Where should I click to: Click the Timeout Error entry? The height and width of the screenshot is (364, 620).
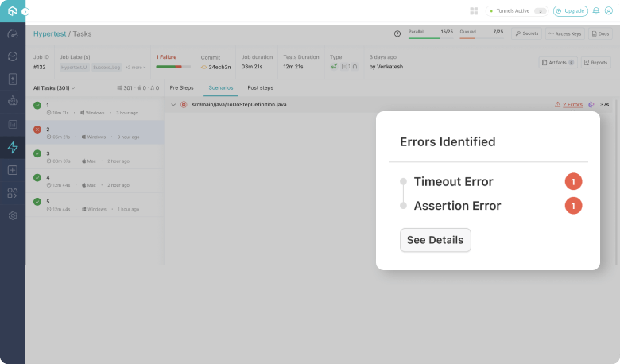454,181
